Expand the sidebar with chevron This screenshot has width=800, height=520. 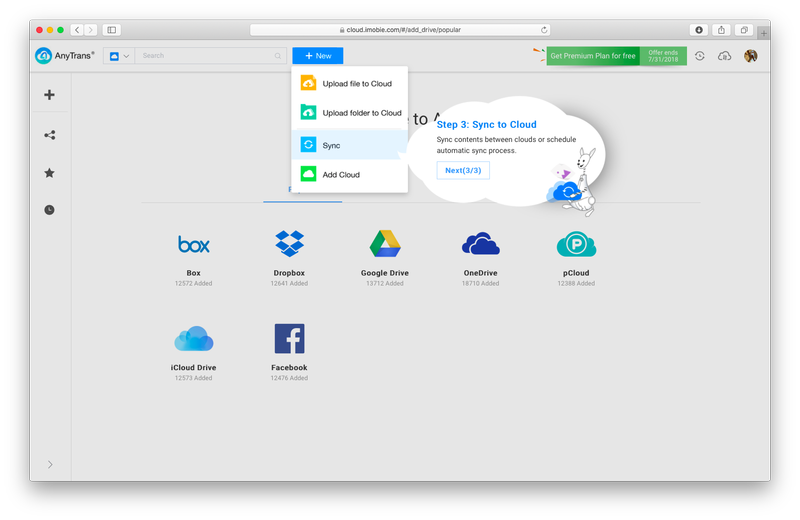tap(50, 464)
